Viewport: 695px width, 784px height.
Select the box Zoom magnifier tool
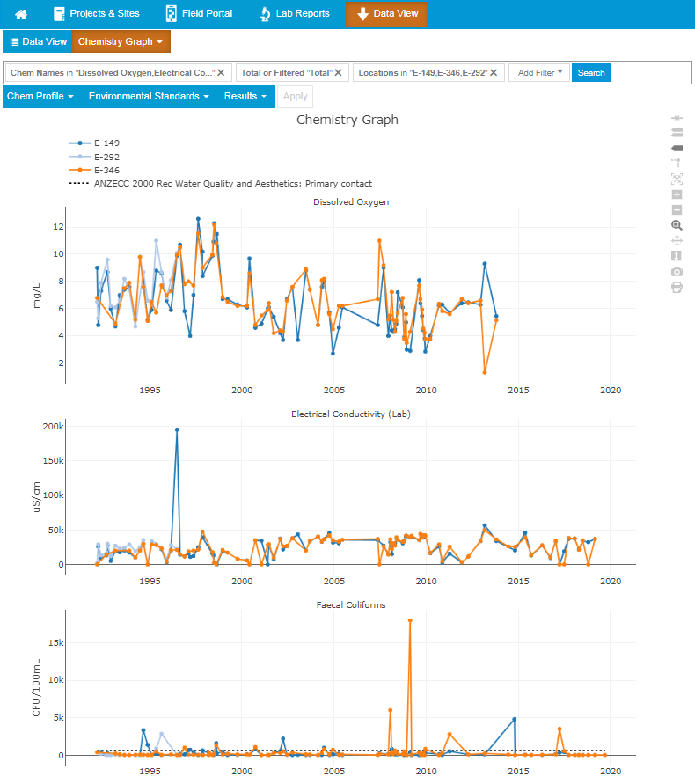click(x=677, y=225)
